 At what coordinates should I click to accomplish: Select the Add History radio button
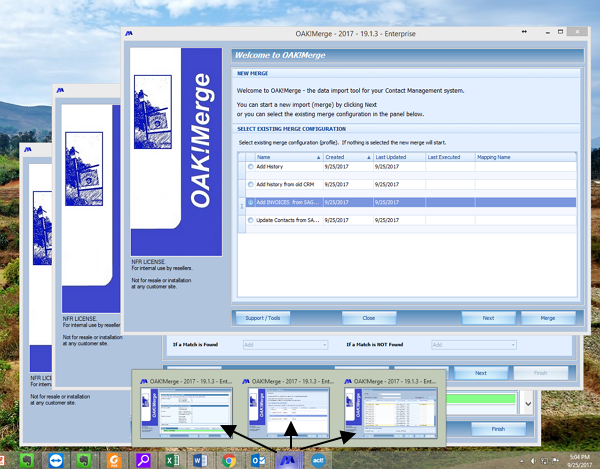coord(251,167)
